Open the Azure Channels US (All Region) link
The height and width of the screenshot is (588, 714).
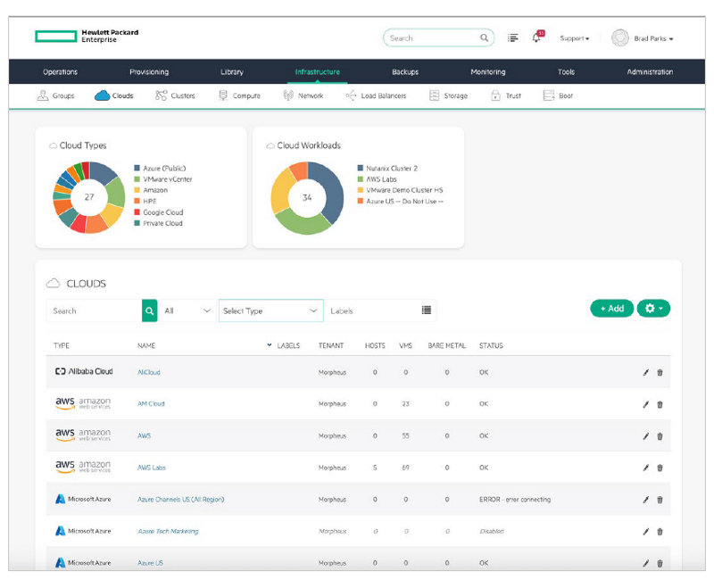coord(181,500)
